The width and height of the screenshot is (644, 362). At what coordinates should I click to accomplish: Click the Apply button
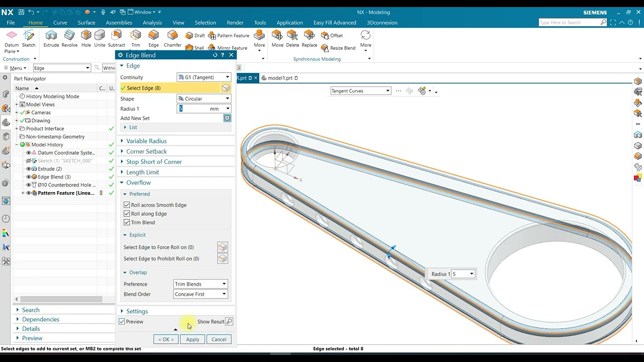pyautogui.click(x=193, y=339)
